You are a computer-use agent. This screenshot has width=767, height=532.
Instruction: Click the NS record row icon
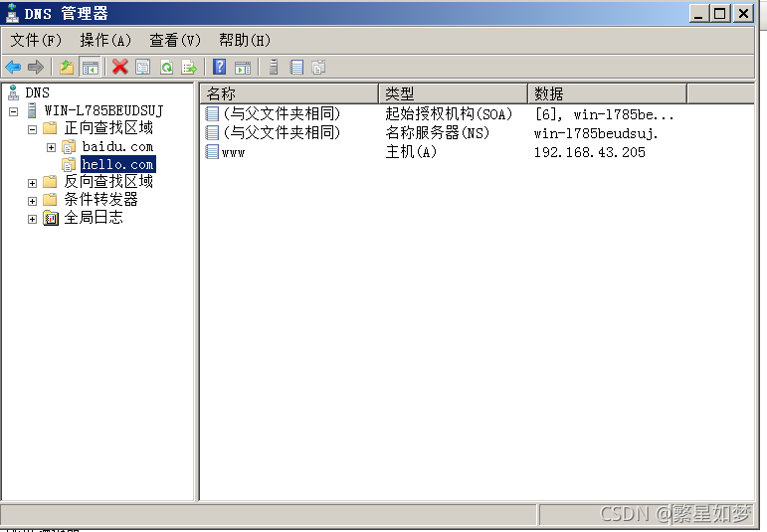pyautogui.click(x=212, y=132)
